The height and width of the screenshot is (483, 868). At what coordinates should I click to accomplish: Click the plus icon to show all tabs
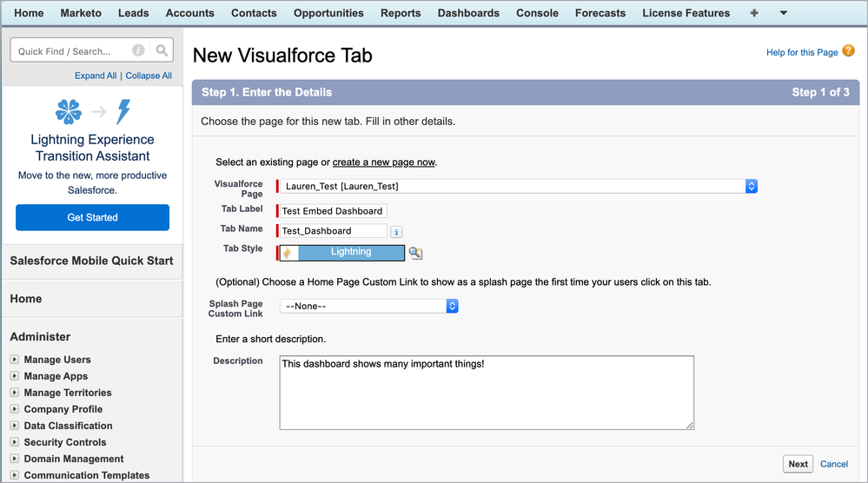(x=754, y=13)
